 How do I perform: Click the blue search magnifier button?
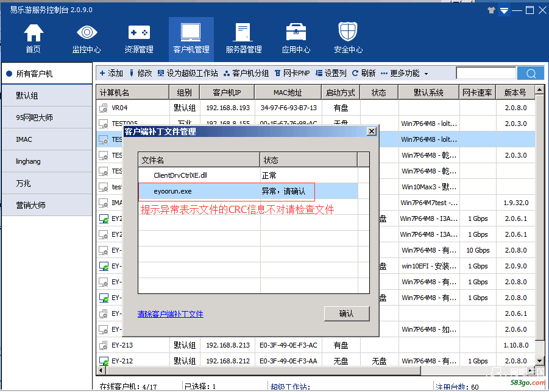coord(530,73)
